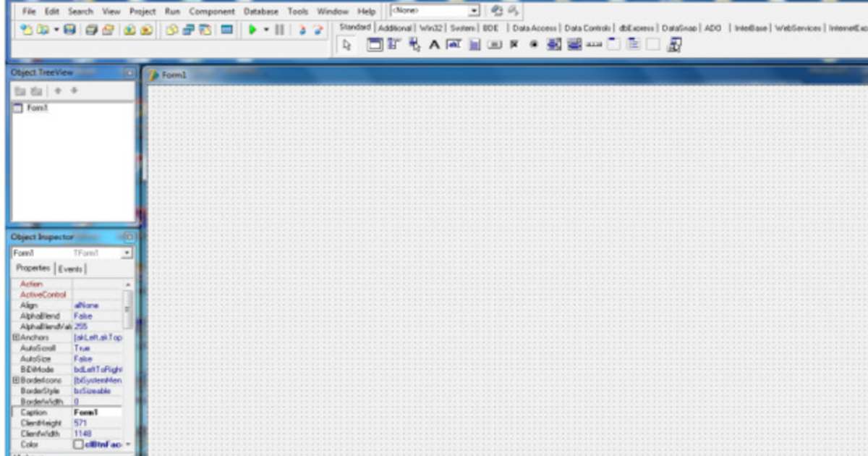Switch to the Events tab
The image size is (868, 456).
tap(70, 269)
